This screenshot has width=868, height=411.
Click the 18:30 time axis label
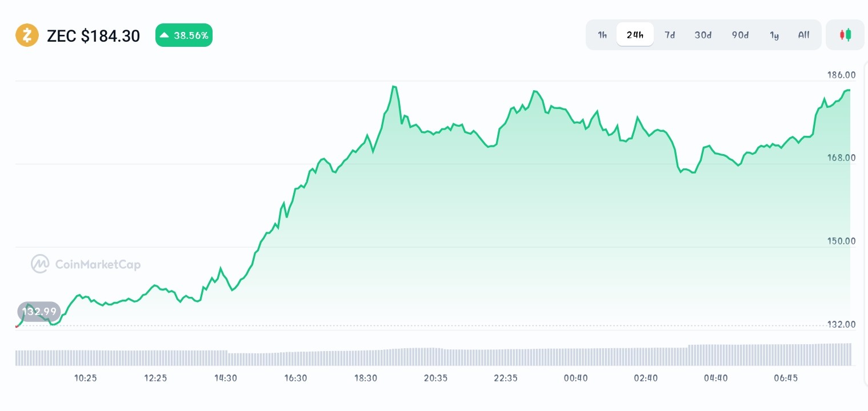[x=366, y=378]
